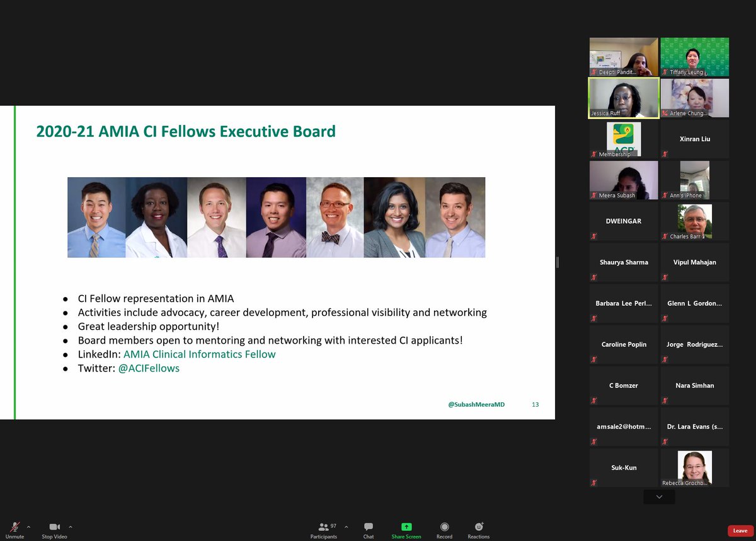Click the Stop Video camera icon
This screenshot has width=756, height=541.
coord(55,526)
